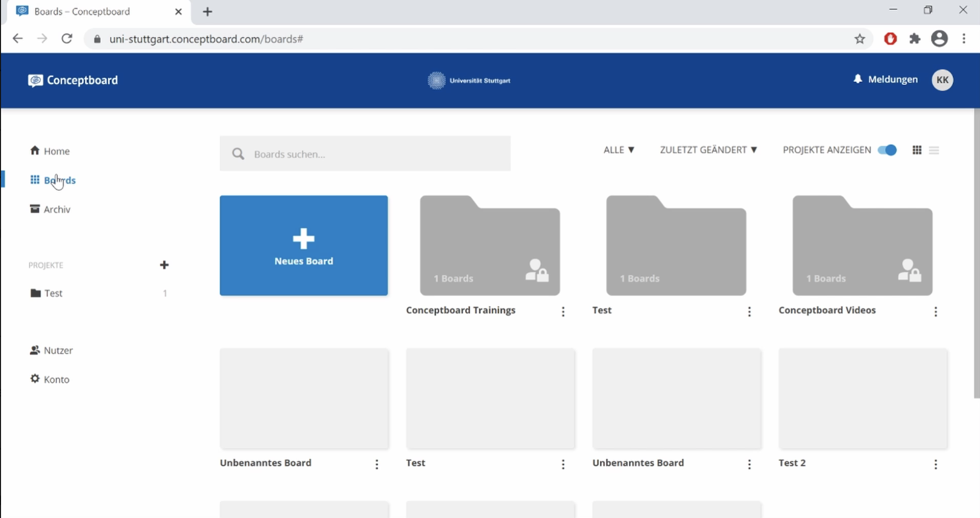Reload the page with the refresh icon
This screenshot has width=980, height=518.
pos(67,39)
